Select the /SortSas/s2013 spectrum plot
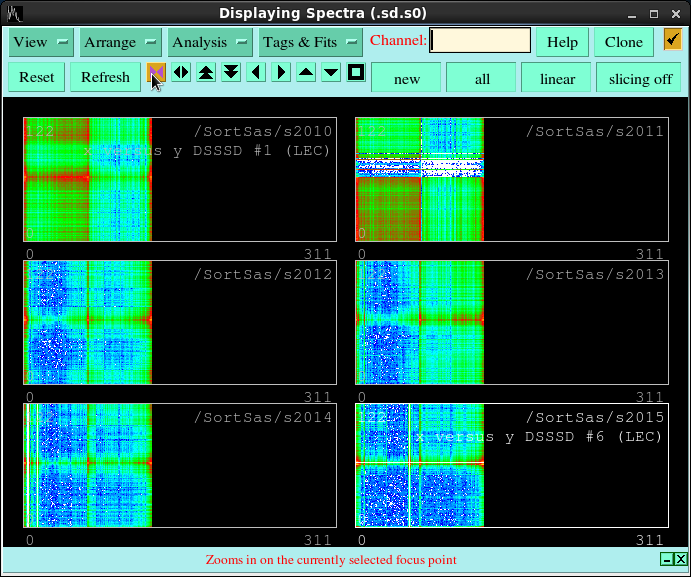Screen dimensions: 691x577 click(512, 322)
